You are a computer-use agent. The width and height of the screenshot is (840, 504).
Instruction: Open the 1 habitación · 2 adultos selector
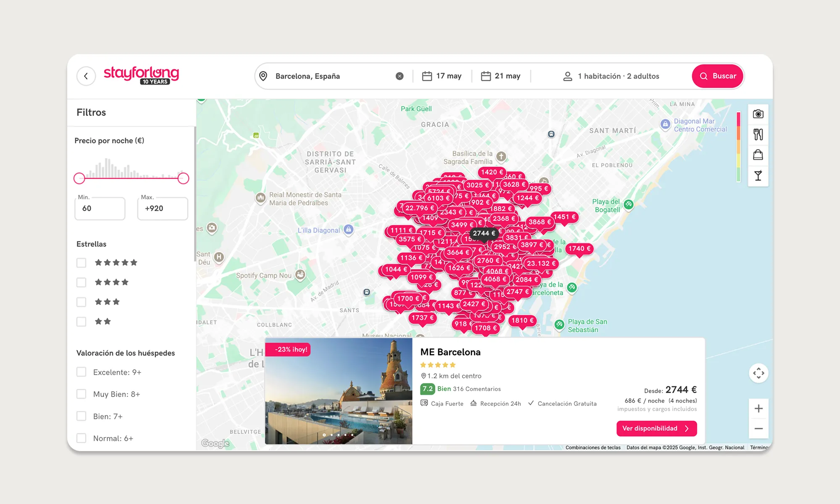coord(611,76)
